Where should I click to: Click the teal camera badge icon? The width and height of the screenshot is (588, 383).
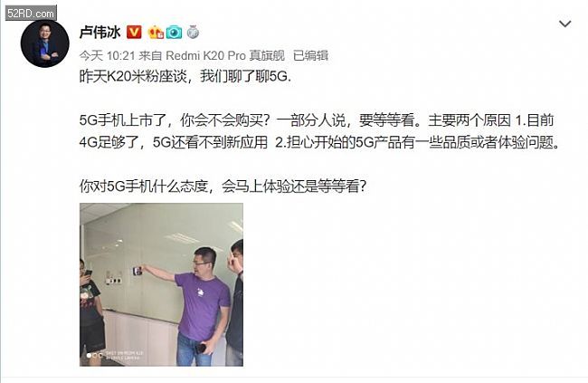175,33
